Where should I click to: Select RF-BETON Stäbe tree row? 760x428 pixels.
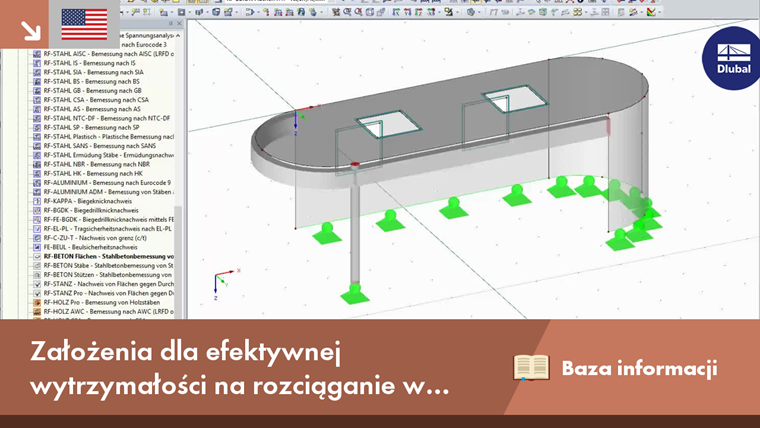click(109, 266)
